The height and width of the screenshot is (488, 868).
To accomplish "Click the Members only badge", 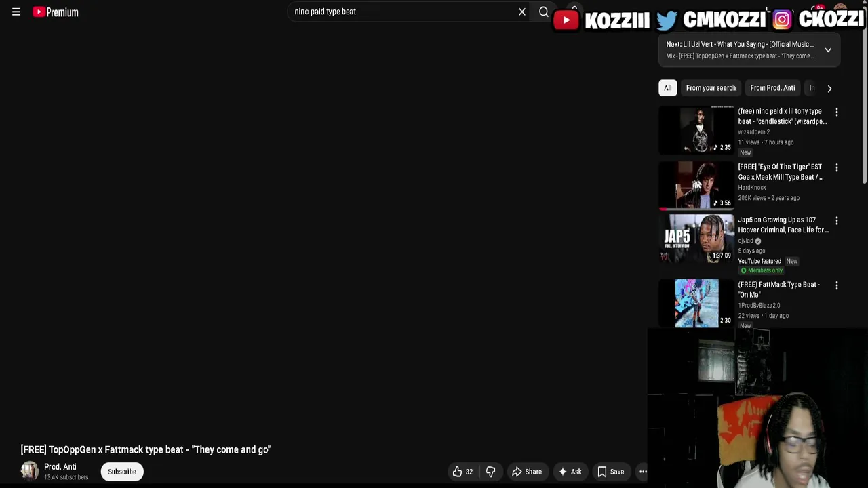I will click(761, 270).
